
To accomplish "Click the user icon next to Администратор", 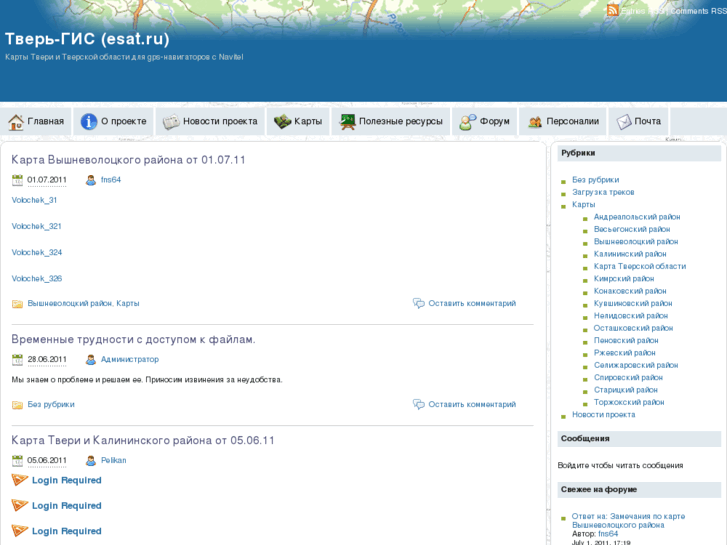I will [x=91, y=359].
